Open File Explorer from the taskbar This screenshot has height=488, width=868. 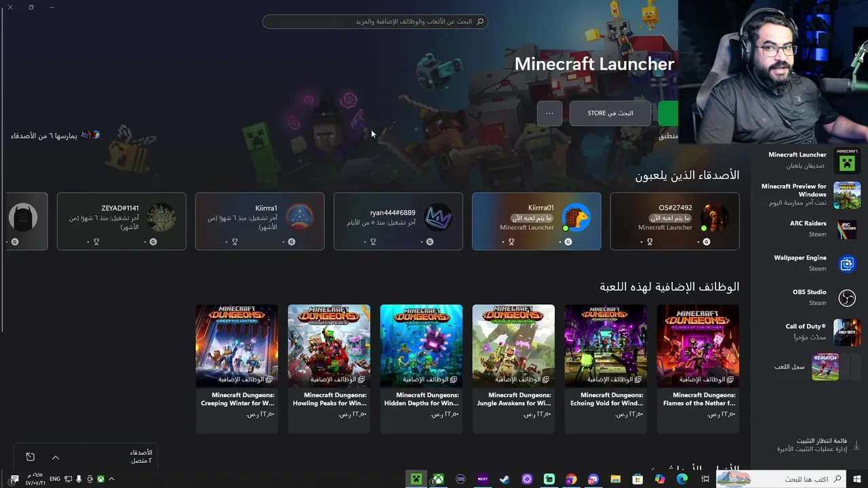(615, 479)
